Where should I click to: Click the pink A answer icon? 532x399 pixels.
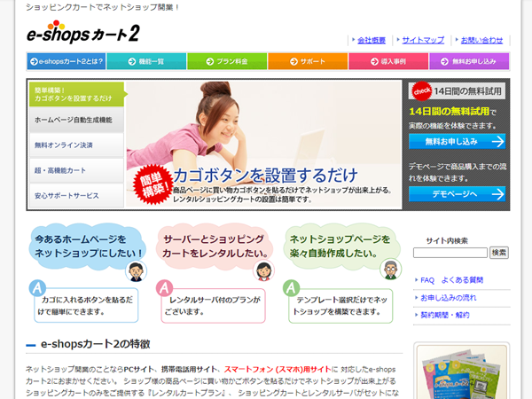164,288
